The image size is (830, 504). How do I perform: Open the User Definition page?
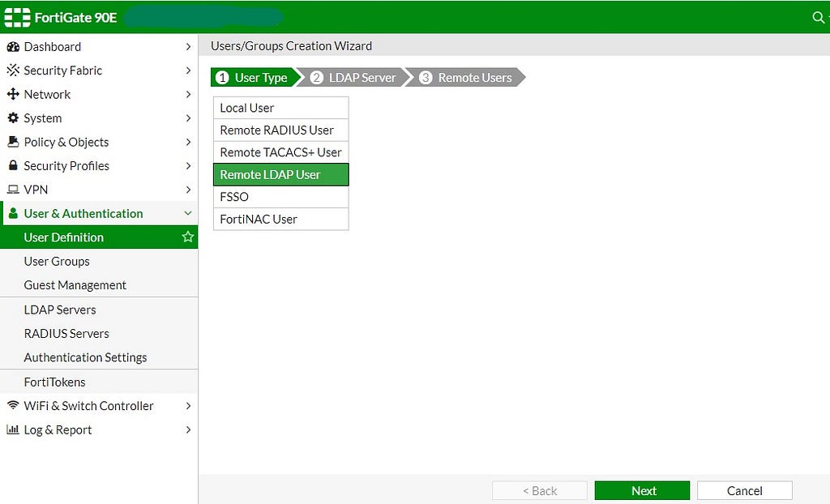(x=99, y=237)
